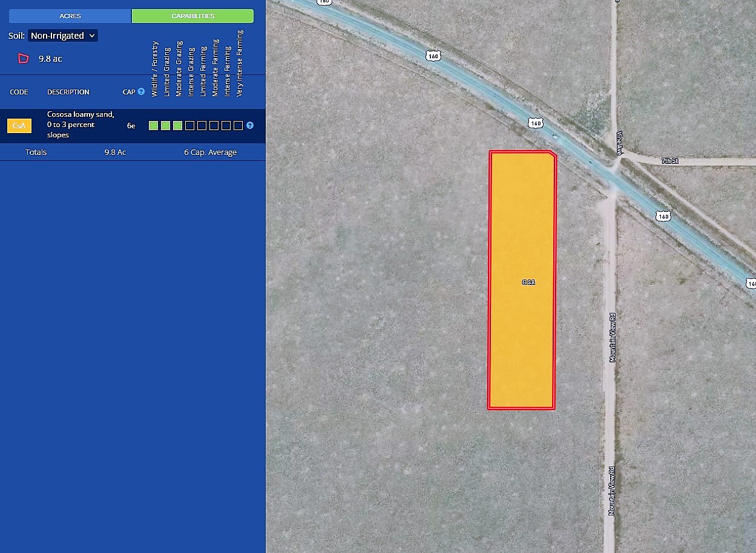Click the CsA label inside the parcel
The height and width of the screenshot is (553, 756).
coord(528,283)
